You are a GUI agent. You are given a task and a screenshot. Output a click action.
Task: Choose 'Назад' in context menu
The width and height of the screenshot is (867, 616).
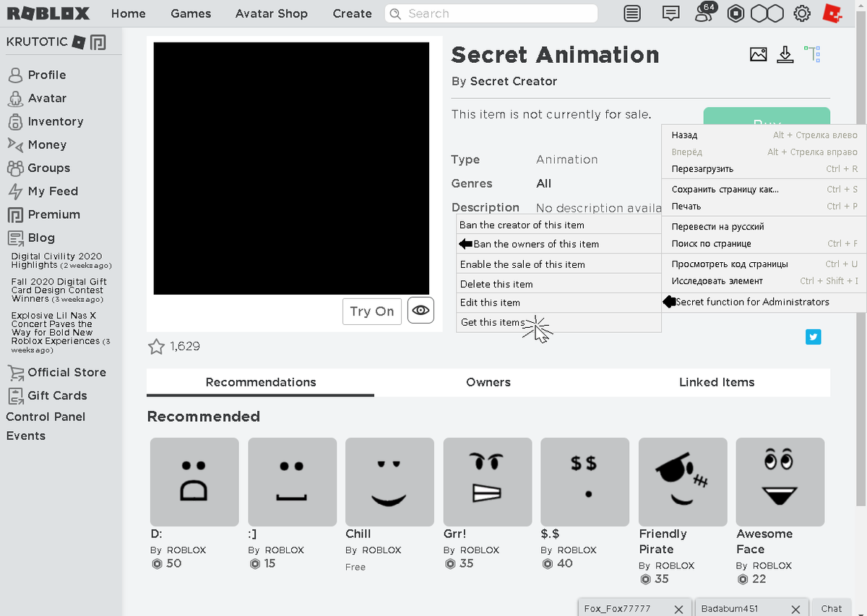[x=764, y=135]
